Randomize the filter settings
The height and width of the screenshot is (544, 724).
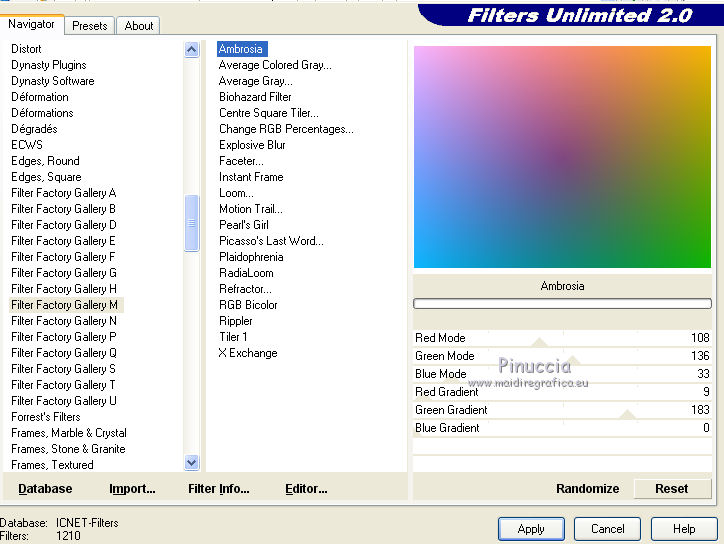[x=587, y=489]
